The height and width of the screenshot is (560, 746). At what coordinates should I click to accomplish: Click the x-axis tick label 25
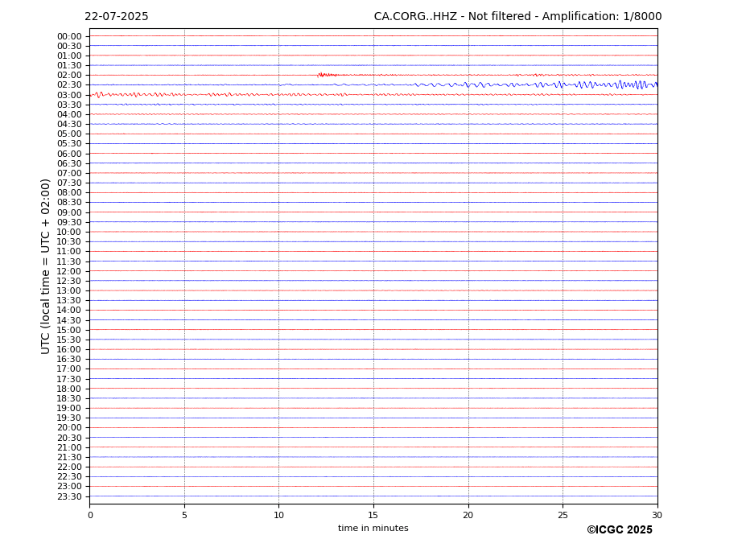tap(563, 515)
